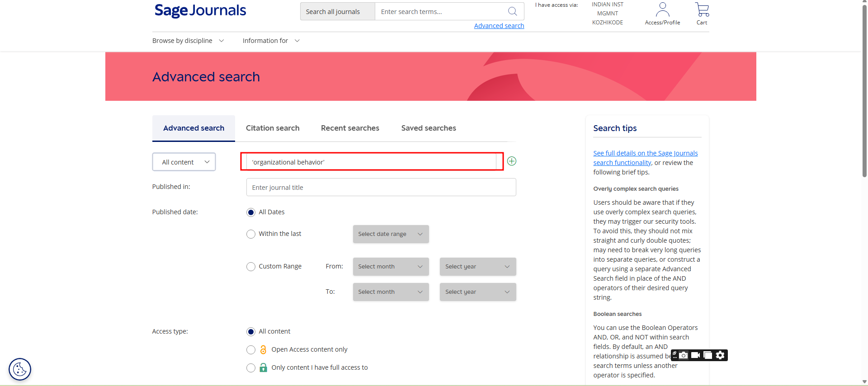This screenshot has height=386, width=868.
Task: Expand the Browse by discipline menu
Action: 188,41
